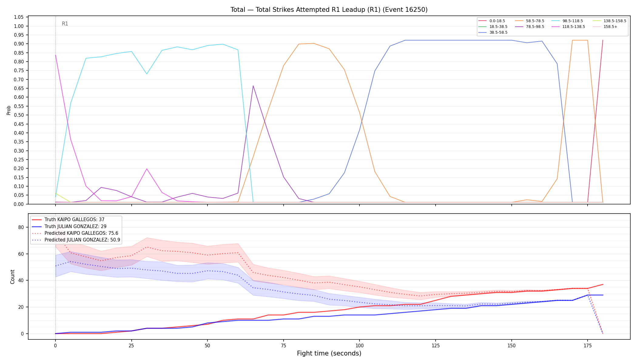Image resolution: width=637 pixels, height=364 pixels.
Task: Click the "0.90" tick on the Prob axis
Action: (19, 44)
